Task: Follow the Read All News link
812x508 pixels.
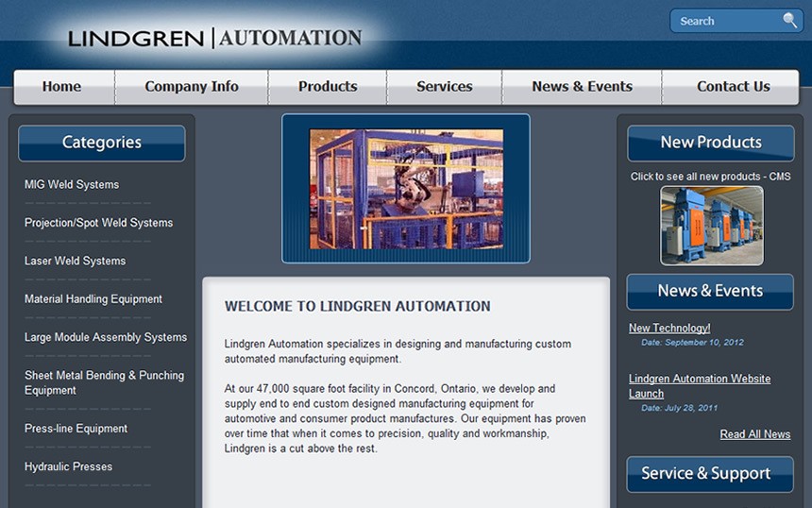Action: click(x=755, y=434)
